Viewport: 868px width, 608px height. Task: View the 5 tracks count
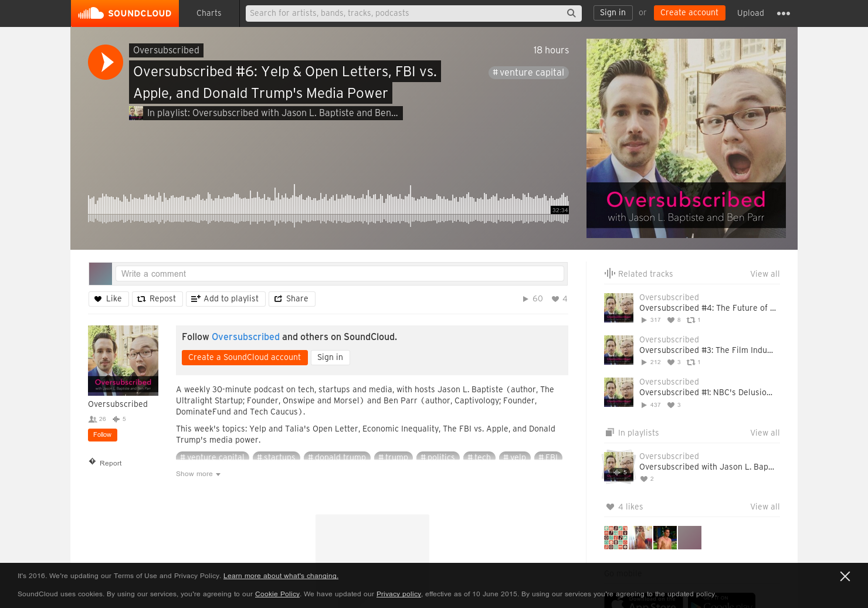(119, 419)
